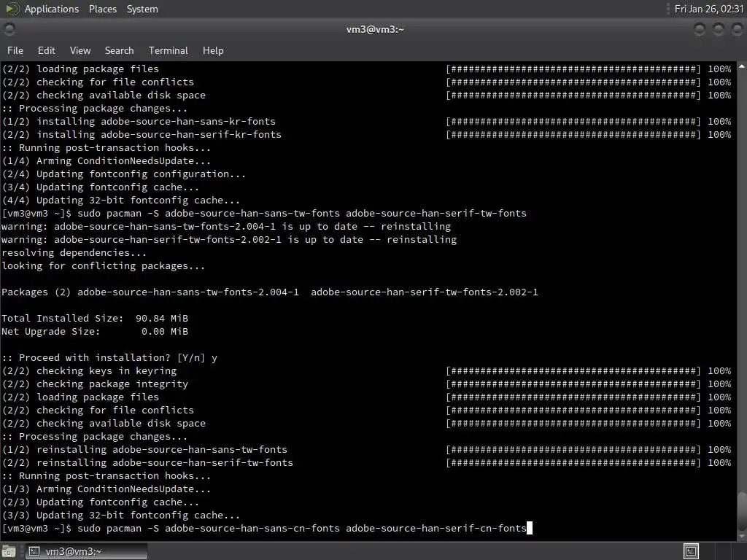
Task: Open the Places menu
Action: click(102, 9)
